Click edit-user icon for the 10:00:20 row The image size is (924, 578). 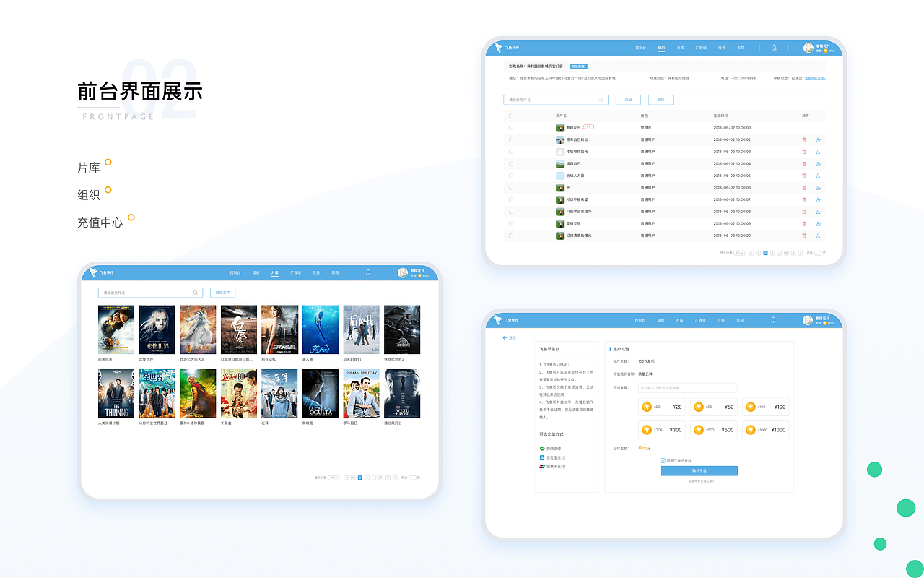818,236
